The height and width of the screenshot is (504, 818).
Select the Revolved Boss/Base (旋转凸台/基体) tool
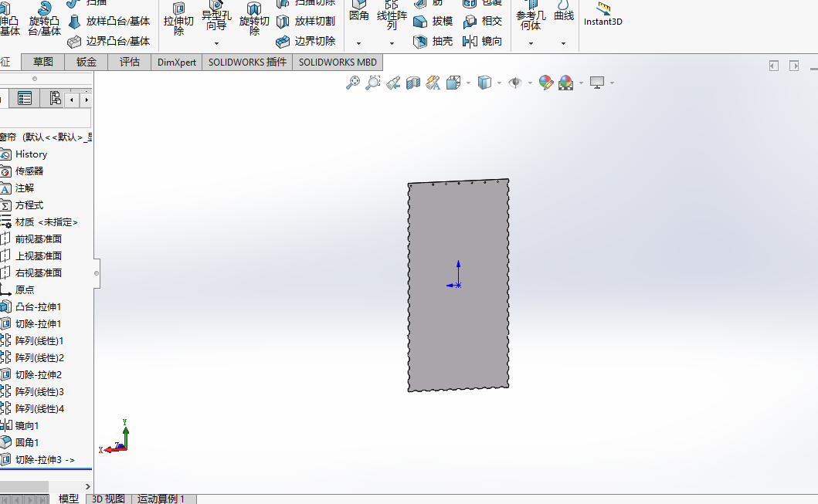click(x=44, y=19)
